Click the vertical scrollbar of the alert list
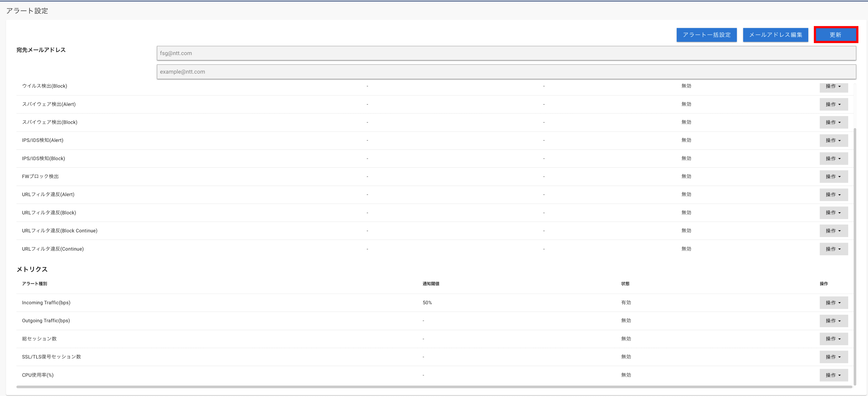This screenshot has width=868, height=397. (x=855, y=256)
